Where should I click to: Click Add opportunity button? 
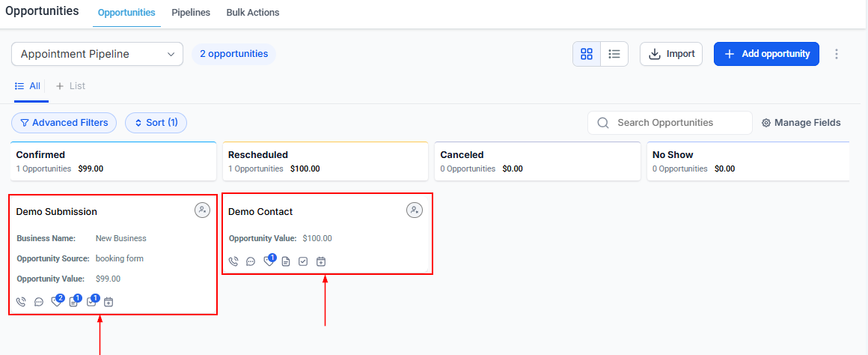pyautogui.click(x=766, y=54)
